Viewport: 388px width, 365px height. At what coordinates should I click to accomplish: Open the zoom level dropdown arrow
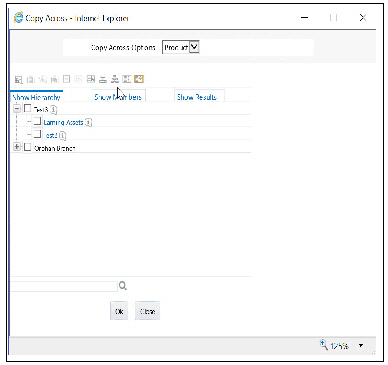(361, 346)
